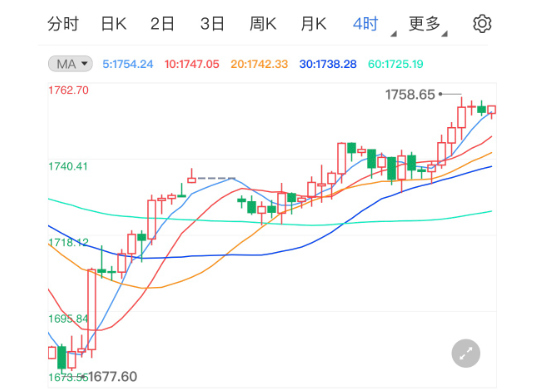Click the 1718.12 price axis label
The image size is (549, 392).
pyautogui.click(x=68, y=242)
